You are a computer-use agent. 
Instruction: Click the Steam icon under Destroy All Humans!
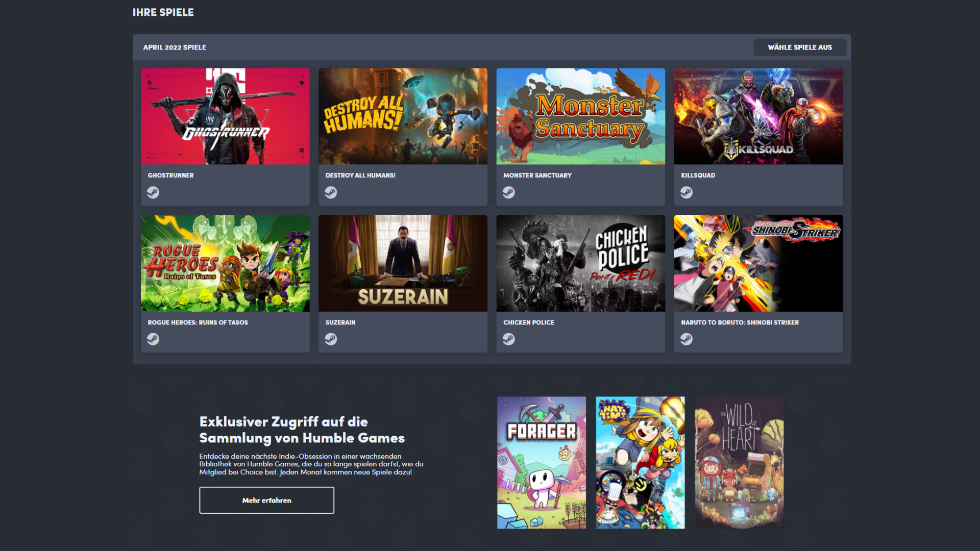(x=331, y=192)
